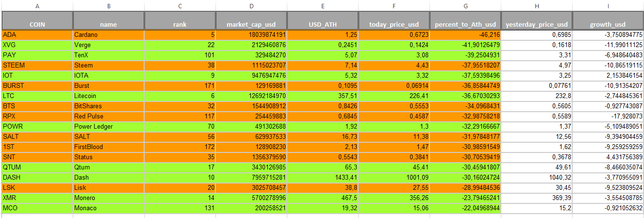Select the LTC coin cell
Screen dimensions: 644x218
click(x=37, y=96)
